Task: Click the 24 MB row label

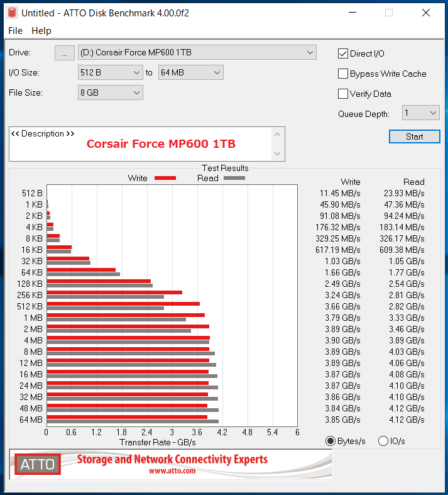Action: click(31, 386)
